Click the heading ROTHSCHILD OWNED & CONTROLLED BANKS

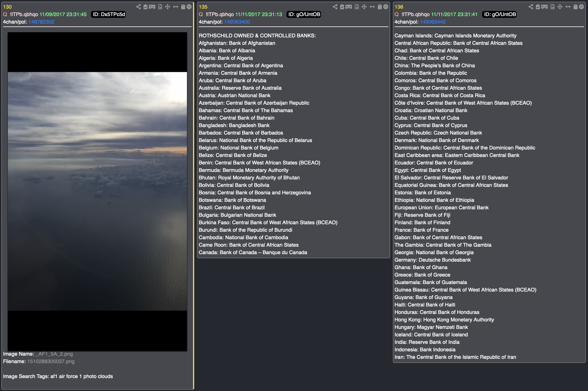pyautogui.click(x=257, y=36)
